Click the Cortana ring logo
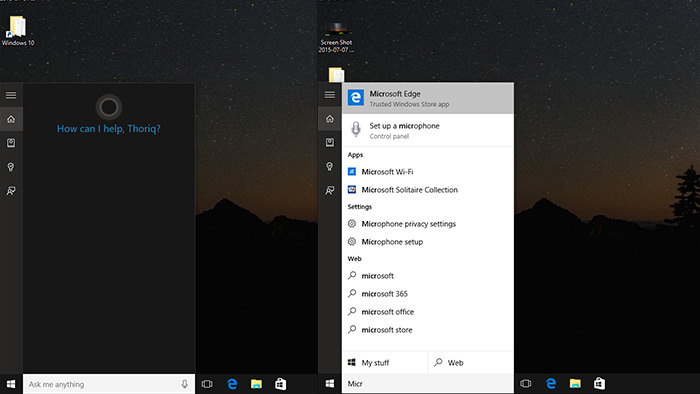 (109, 107)
